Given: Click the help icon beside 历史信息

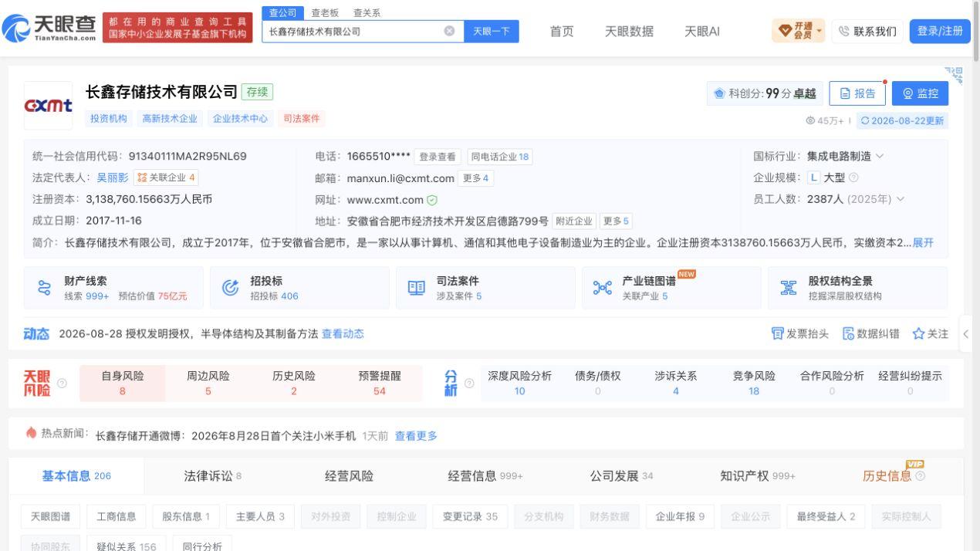Looking at the screenshot, I should coord(920,476).
